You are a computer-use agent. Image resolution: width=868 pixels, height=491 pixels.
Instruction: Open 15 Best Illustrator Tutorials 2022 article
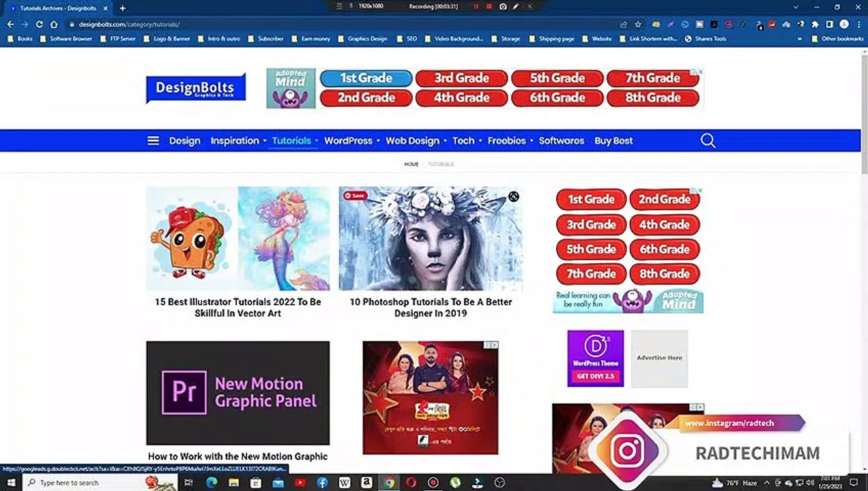[x=237, y=308]
